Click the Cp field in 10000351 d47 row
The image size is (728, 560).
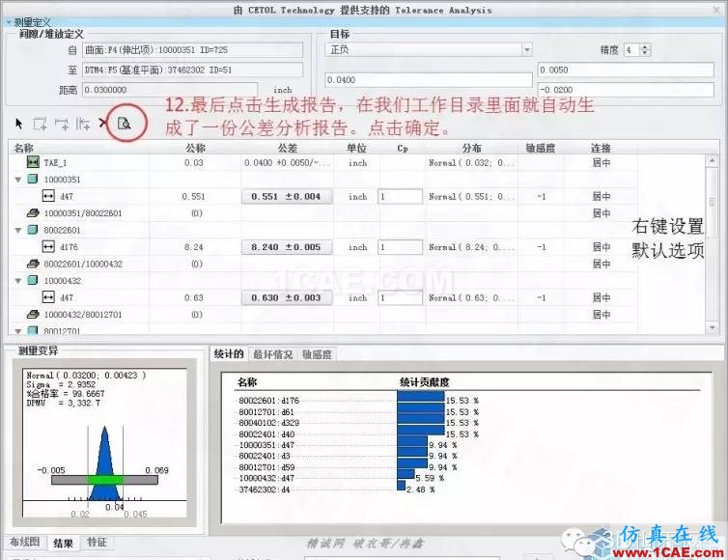point(401,196)
